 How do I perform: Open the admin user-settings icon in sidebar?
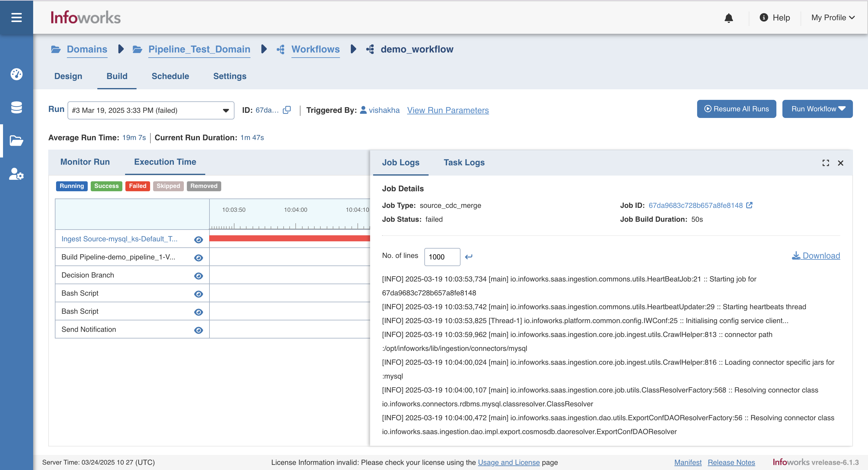tap(16, 174)
